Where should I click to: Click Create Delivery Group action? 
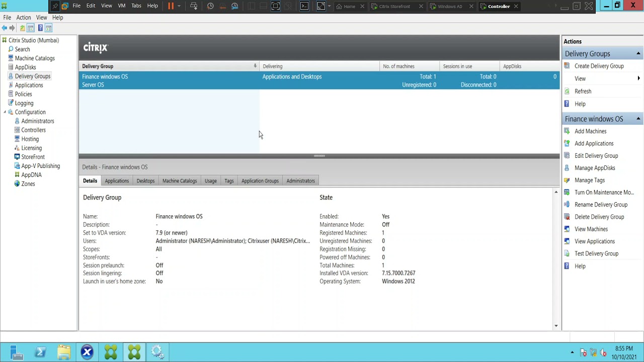click(599, 66)
